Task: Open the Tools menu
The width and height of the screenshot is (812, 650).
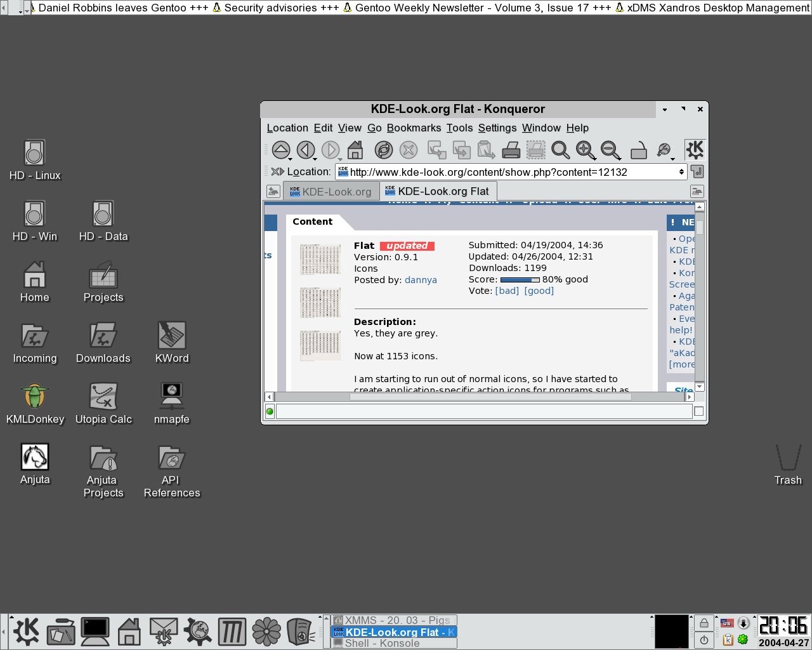Action: click(459, 128)
